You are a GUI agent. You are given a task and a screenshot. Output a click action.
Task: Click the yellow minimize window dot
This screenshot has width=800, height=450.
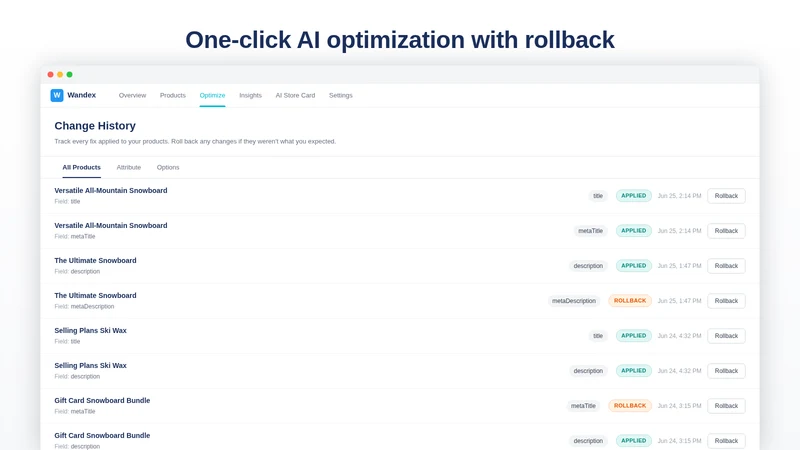pos(60,74)
